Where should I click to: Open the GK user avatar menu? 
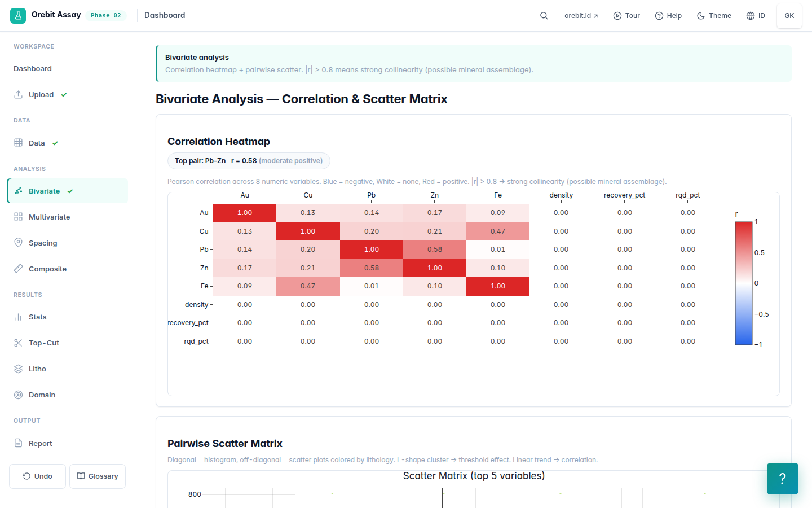[789, 16]
